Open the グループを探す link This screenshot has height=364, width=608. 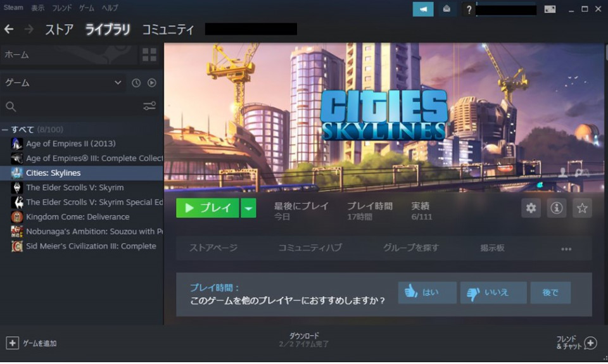pyautogui.click(x=411, y=248)
